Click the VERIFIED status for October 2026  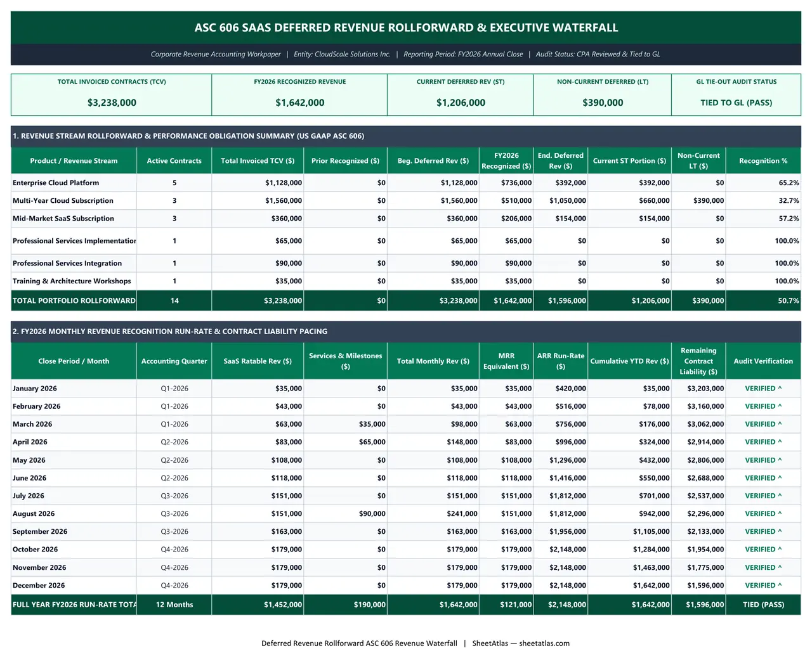tap(763, 549)
